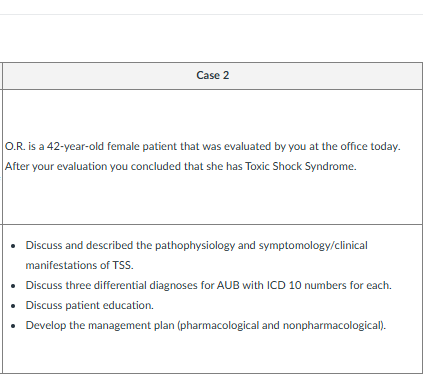Click the phrase symptomology/clinical
423x386 pixels.
click(x=313, y=245)
